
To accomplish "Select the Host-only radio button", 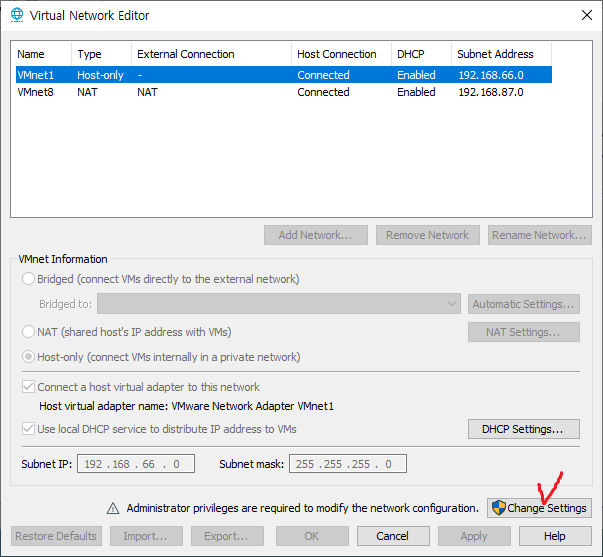I will click(x=28, y=357).
